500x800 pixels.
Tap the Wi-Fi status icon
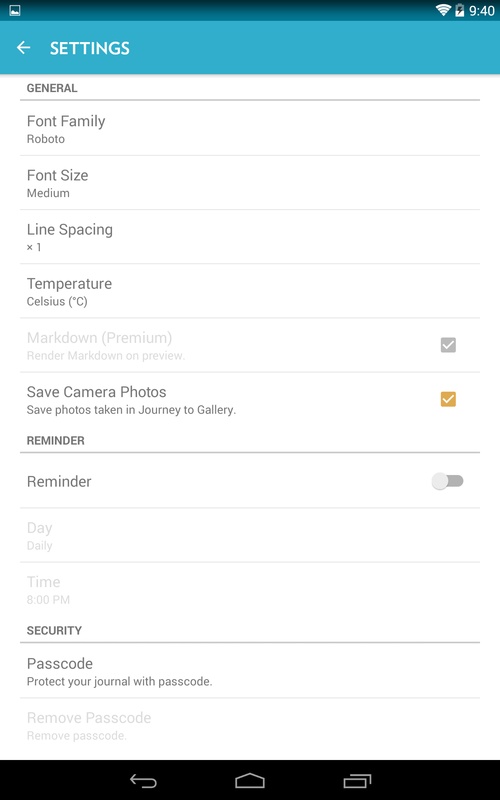443,10
